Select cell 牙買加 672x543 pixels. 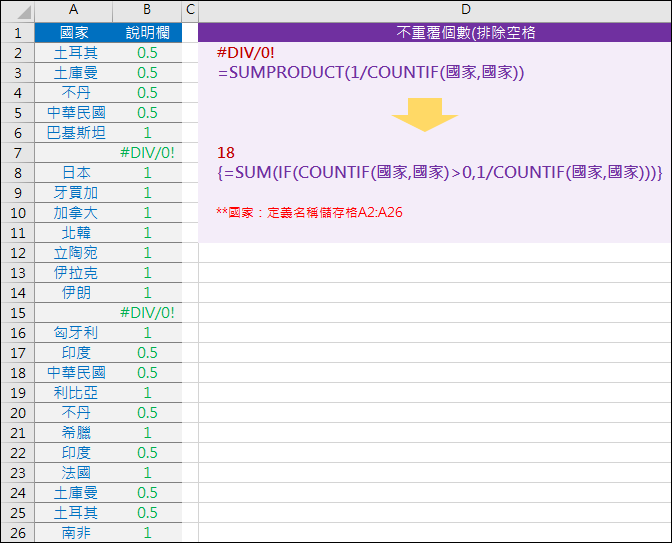74,193
